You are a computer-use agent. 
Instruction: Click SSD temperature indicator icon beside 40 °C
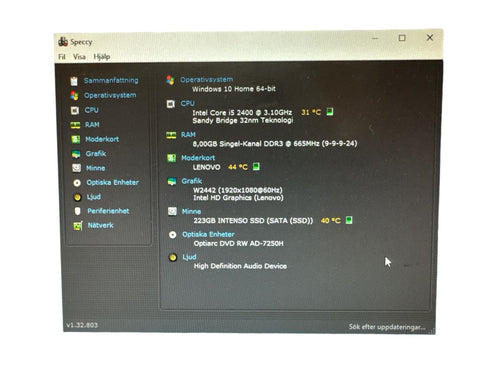[x=349, y=220]
